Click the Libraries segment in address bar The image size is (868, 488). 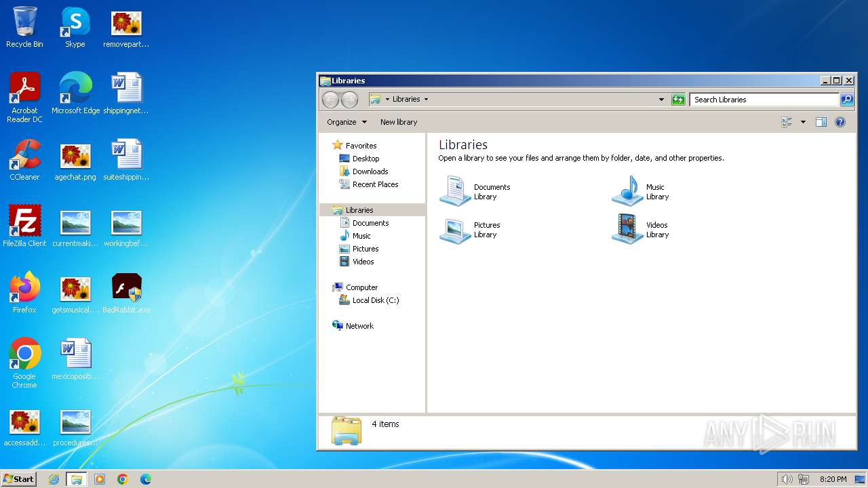406,100
